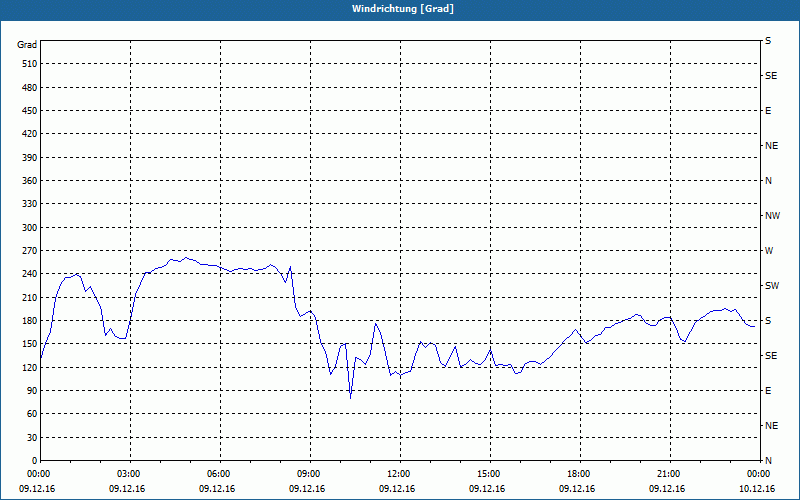This screenshot has height=500, width=800.
Task: Select the 450 y-axis value
Action: (x=30, y=111)
